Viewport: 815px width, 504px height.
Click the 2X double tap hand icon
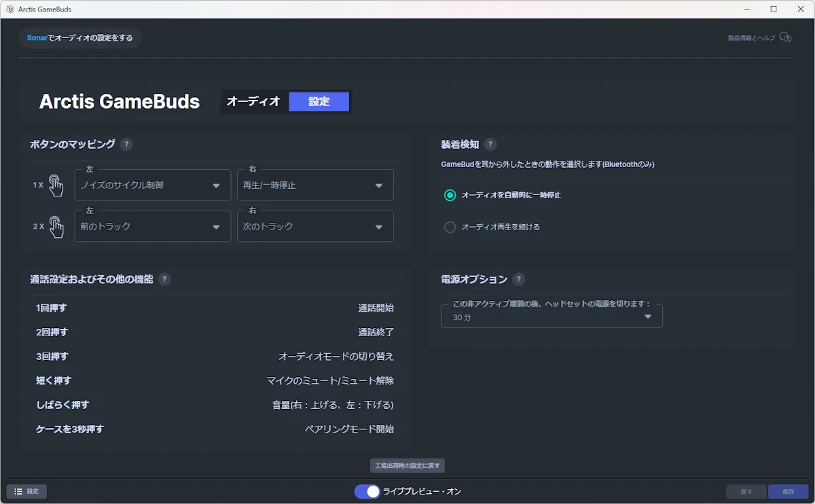pos(56,227)
